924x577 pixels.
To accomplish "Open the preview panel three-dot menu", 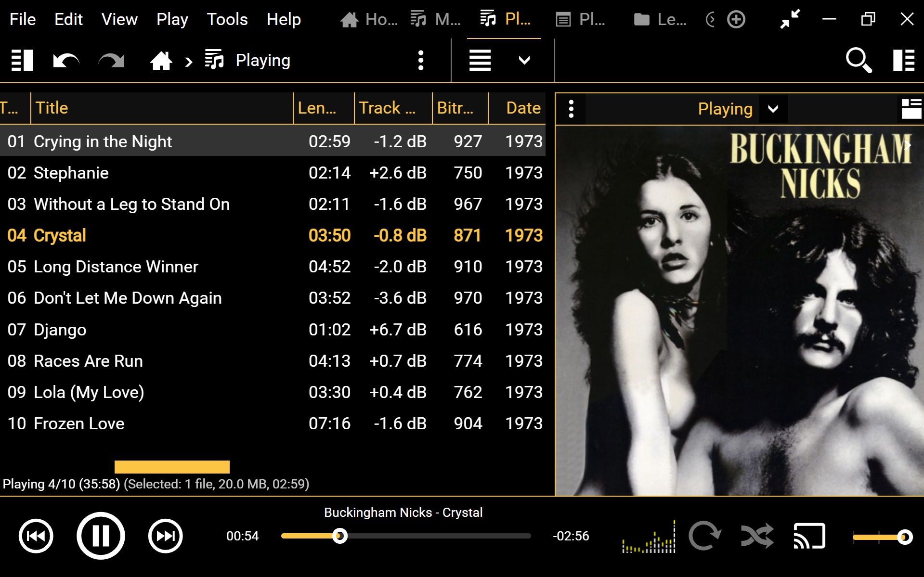I will click(571, 109).
